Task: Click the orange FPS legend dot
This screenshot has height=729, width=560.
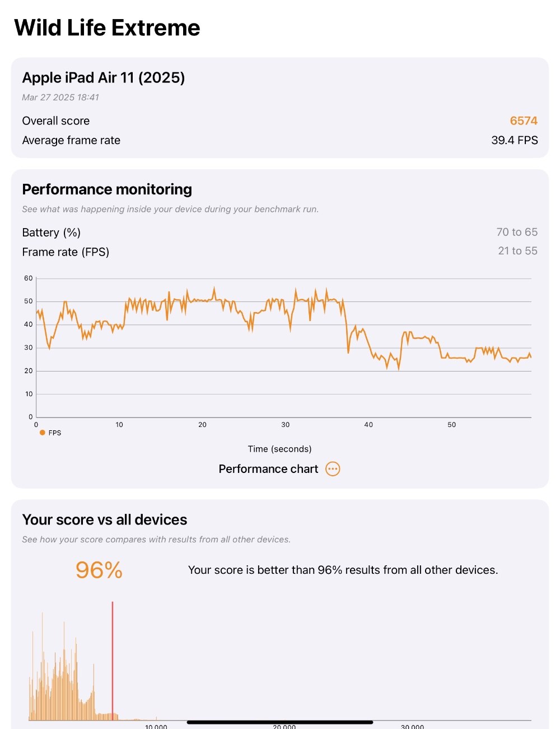Action: tap(43, 433)
